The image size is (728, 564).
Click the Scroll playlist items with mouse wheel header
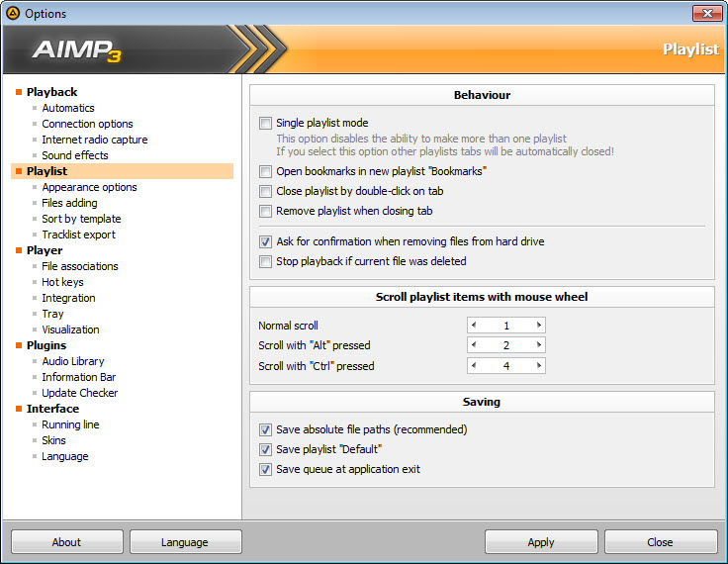pos(482,297)
